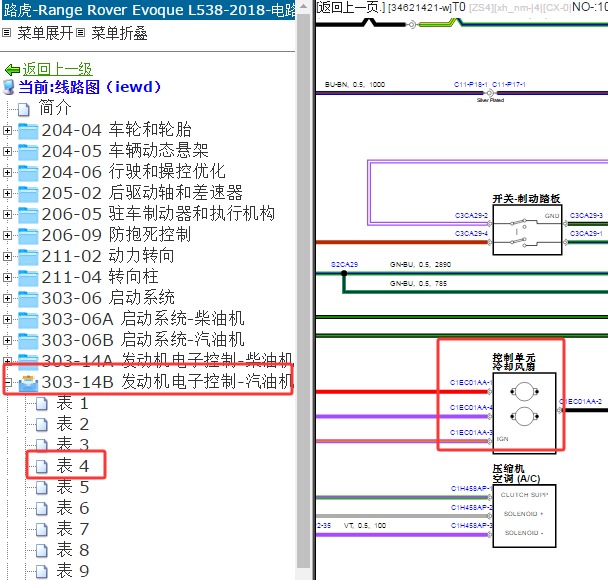608x580 pixels.
Task: Click connector label C11-P18-1 in the diagram
Action: tap(470, 85)
